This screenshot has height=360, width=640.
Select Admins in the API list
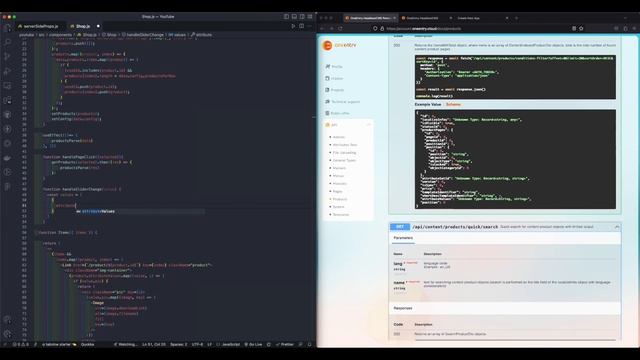[x=338, y=137]
